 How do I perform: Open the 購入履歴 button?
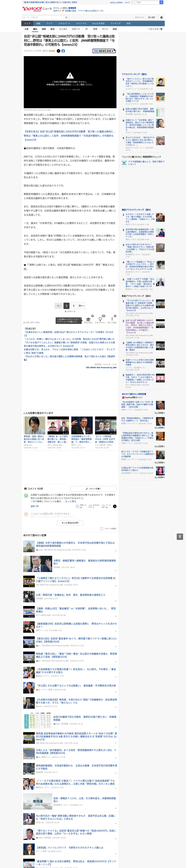pos(152,18)
